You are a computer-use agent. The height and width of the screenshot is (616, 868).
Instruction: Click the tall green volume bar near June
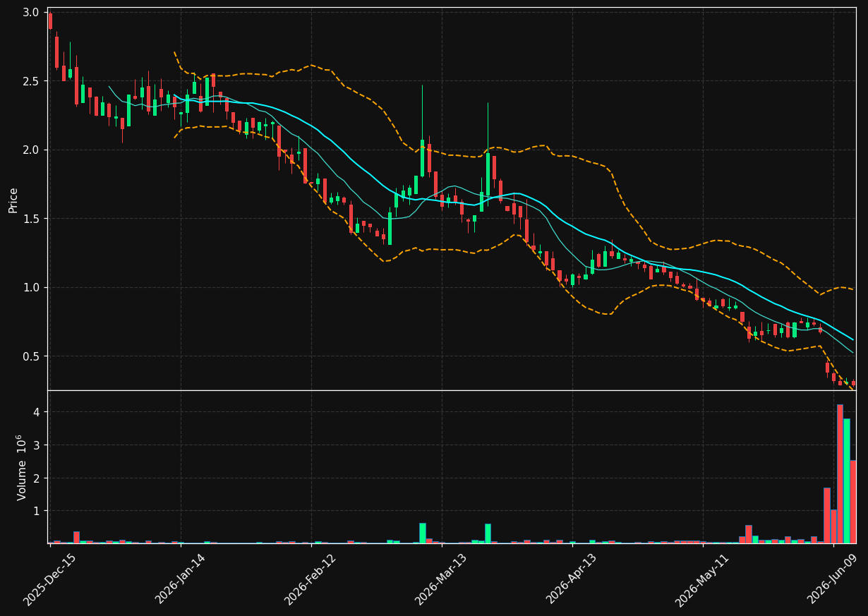point(846,481)
